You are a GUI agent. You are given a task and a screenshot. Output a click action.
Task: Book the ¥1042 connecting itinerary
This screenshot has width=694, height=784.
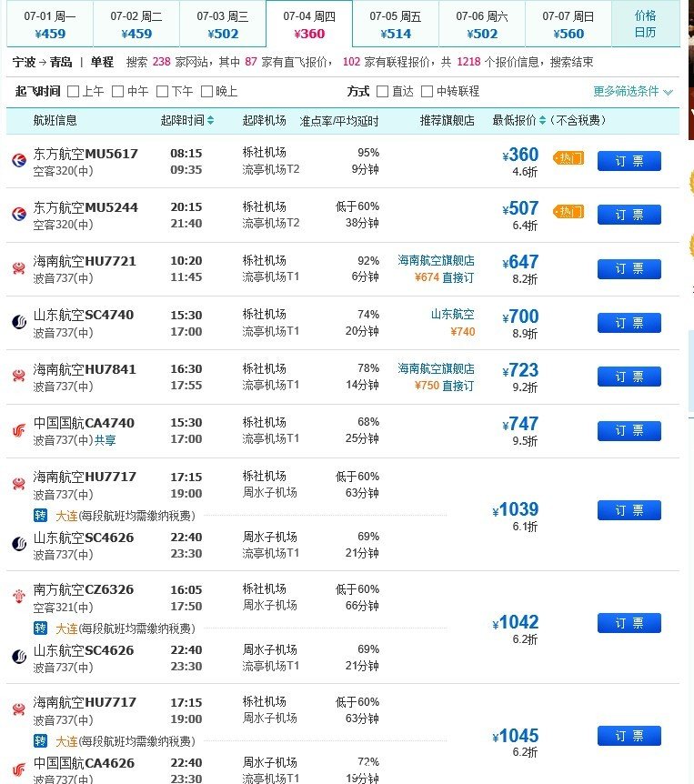pyautogui.click(x=629, y=623)
